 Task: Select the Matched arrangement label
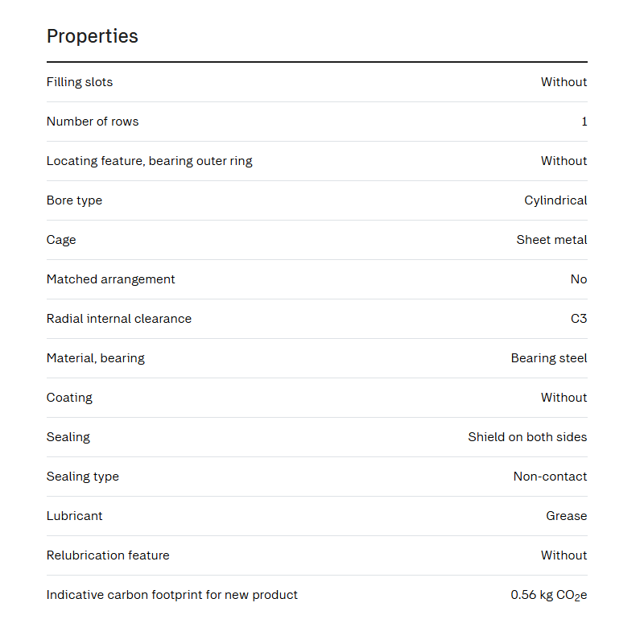point(111,279)
